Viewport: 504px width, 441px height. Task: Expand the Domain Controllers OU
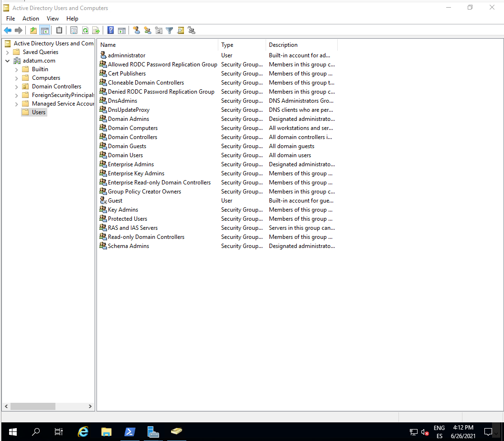[x=16, y=87]
